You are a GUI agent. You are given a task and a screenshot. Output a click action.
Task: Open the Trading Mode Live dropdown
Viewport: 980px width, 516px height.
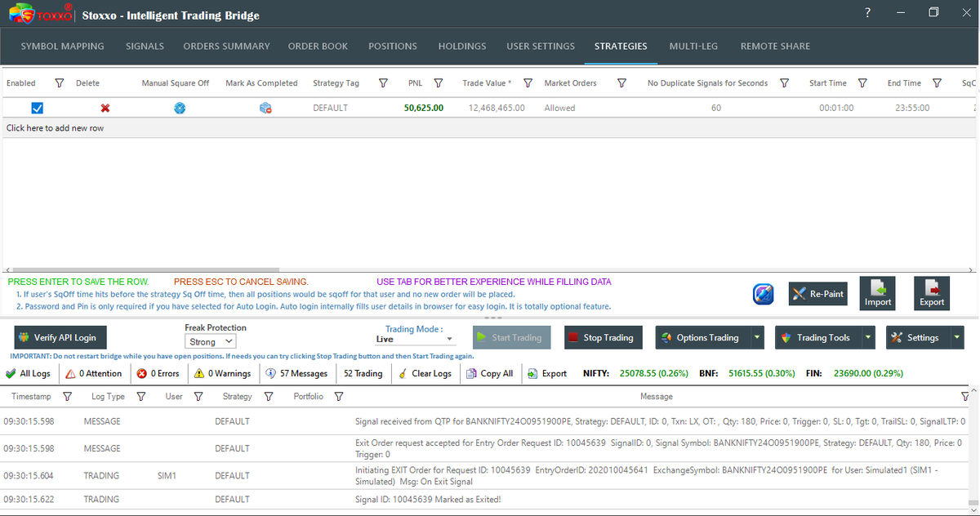click(x=415, y=339)
